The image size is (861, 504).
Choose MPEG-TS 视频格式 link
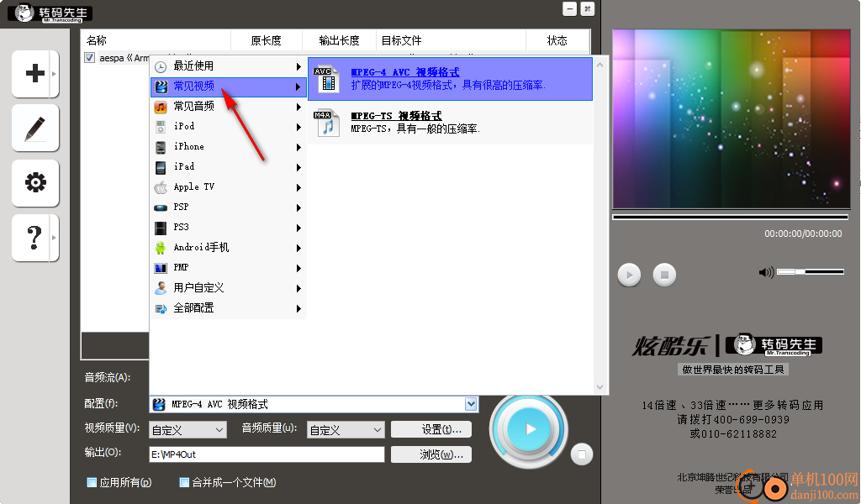pyautogui.click(x=397, y=116)
